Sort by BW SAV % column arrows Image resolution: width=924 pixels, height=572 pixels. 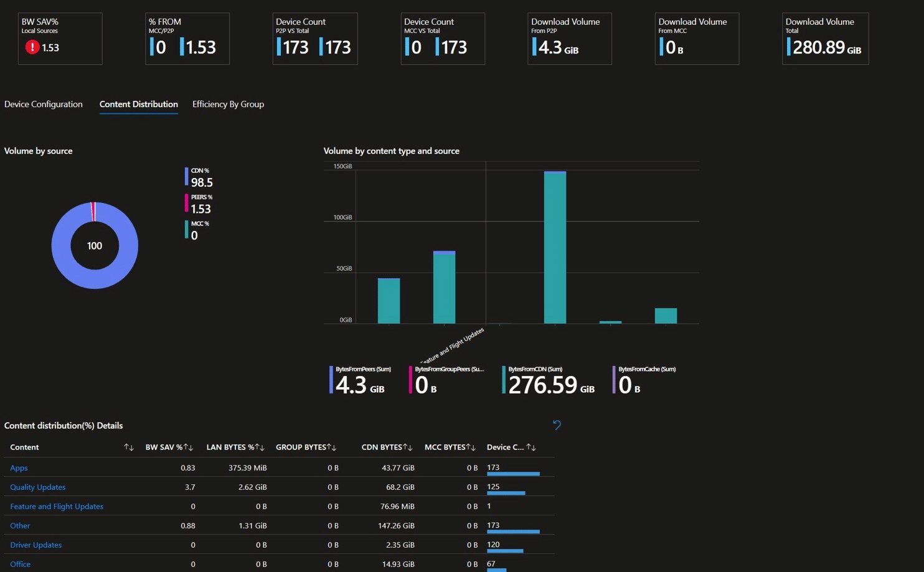[188, 448]
